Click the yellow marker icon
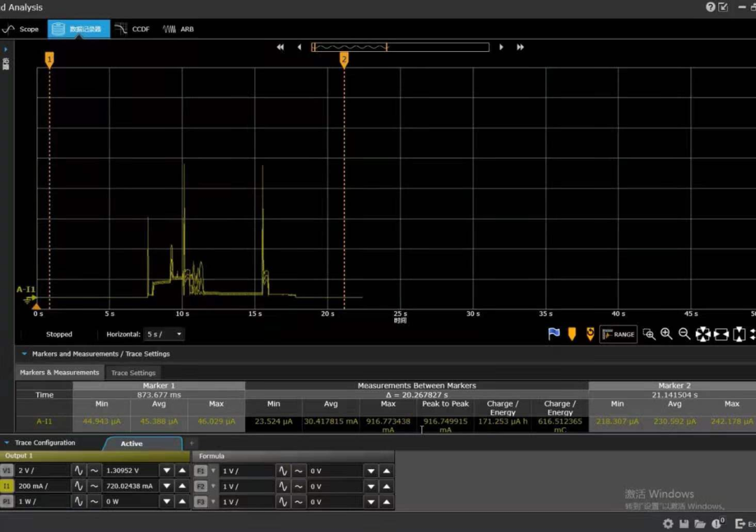This screenshot has height=532, width=756. 572,334
